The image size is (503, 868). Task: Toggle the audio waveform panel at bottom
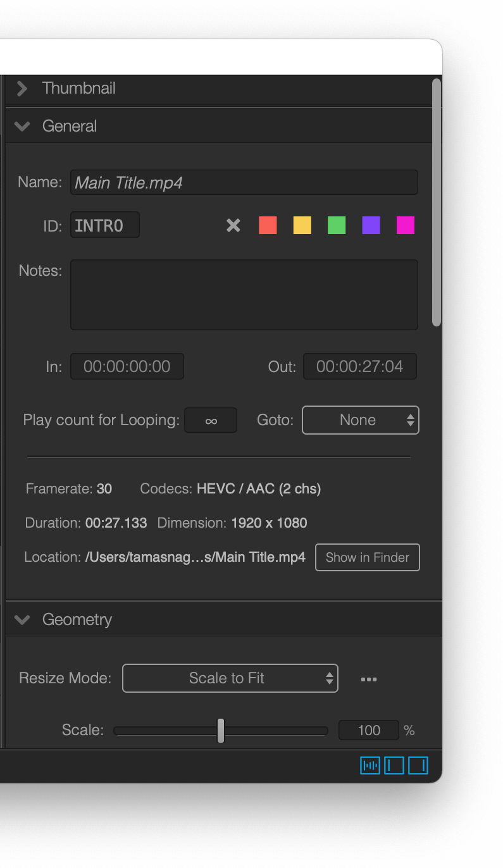coord(369,765)
